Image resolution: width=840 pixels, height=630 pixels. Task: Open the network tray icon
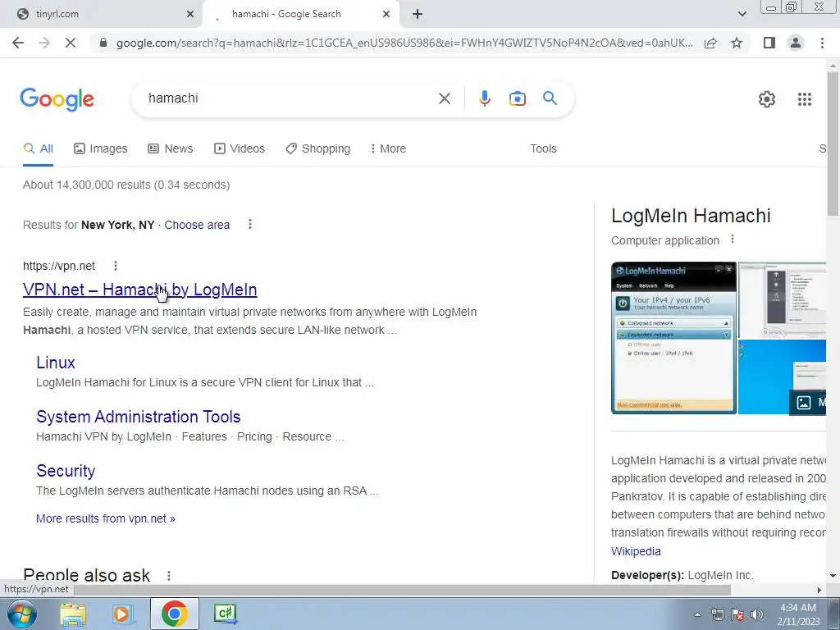pos(717,614)
